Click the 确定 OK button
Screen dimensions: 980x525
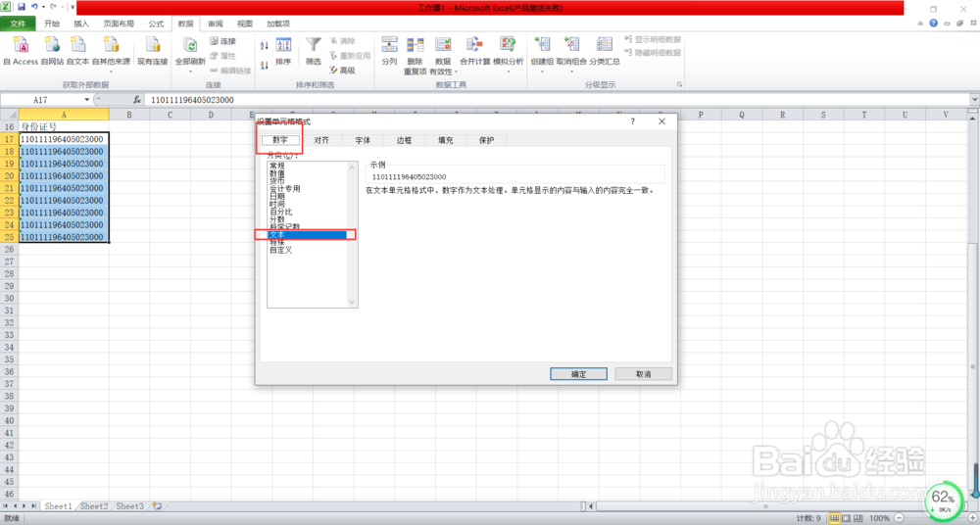click(579, 374)
